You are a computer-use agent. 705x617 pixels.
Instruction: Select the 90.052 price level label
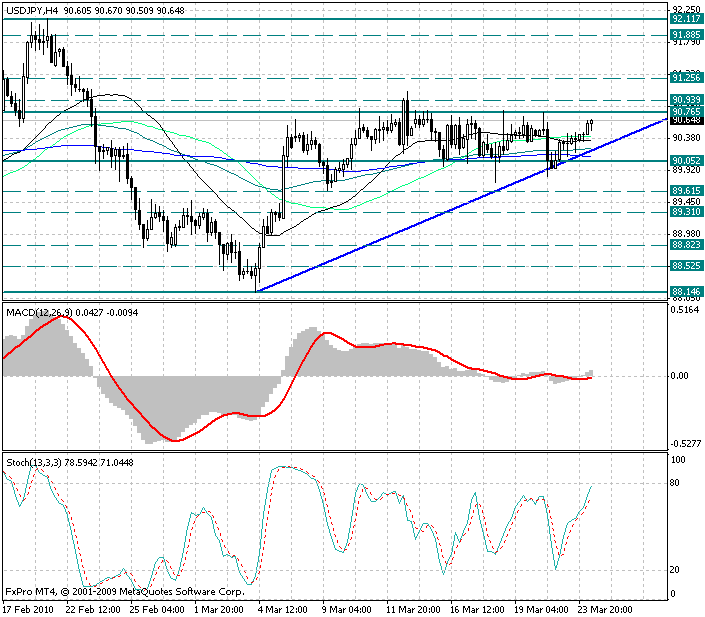[x=686, y=161]
